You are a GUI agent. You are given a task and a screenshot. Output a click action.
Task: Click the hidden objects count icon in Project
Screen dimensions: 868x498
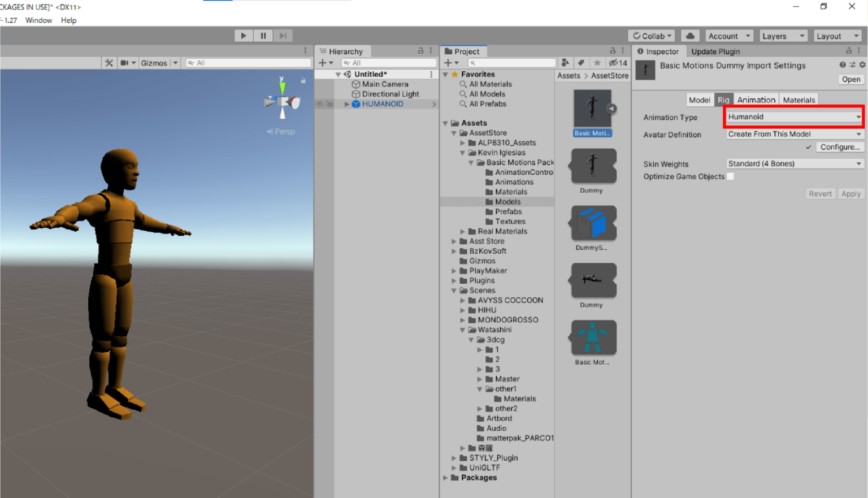617,63
